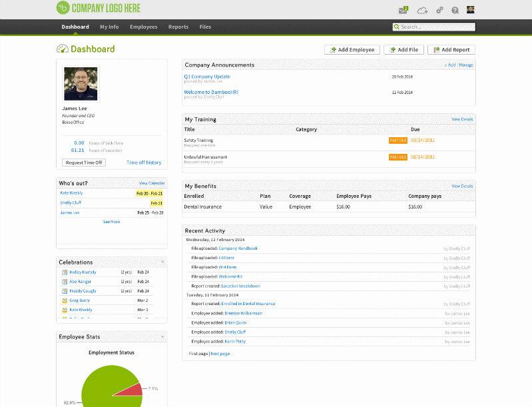
Task: Click the birthday cake icon beside Greg Burry
Action: [x=64, y=300]
